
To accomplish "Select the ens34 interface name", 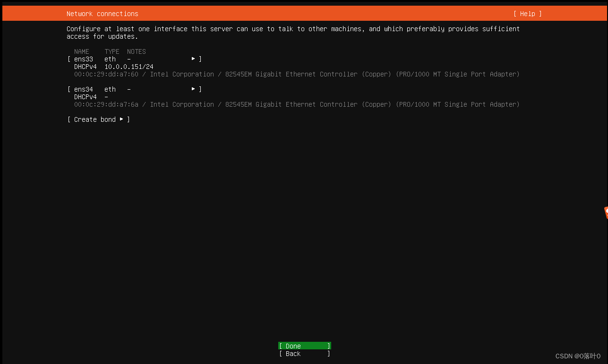I will coord(84,89).
